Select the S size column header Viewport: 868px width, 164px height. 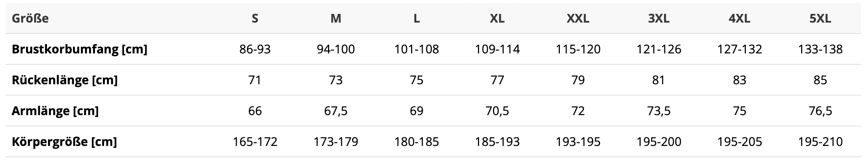pos(255,18)
